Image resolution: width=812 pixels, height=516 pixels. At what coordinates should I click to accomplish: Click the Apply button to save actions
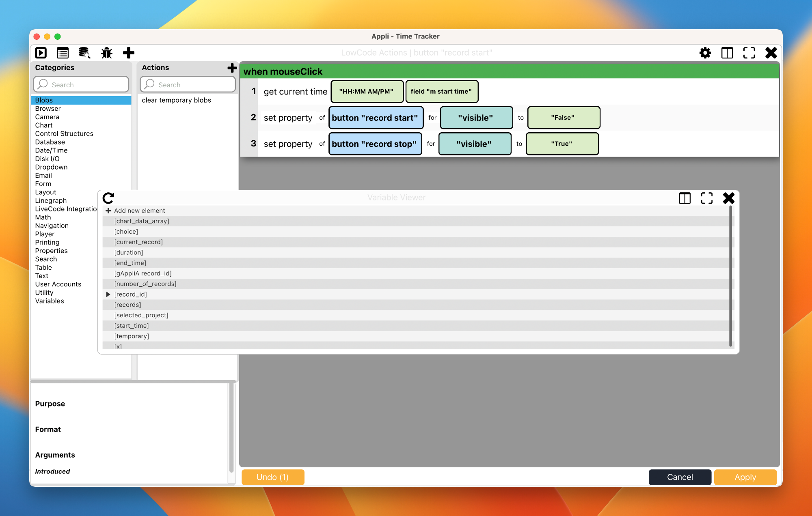[745, 477]
